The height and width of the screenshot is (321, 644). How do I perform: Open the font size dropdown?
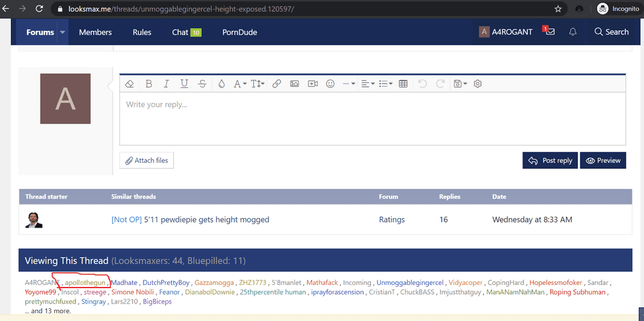258,84
